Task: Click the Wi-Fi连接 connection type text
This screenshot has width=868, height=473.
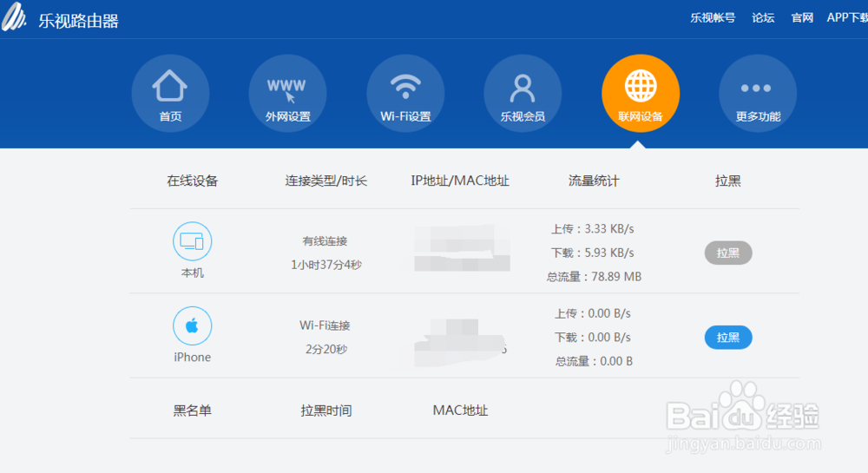Action: (325, 325)
